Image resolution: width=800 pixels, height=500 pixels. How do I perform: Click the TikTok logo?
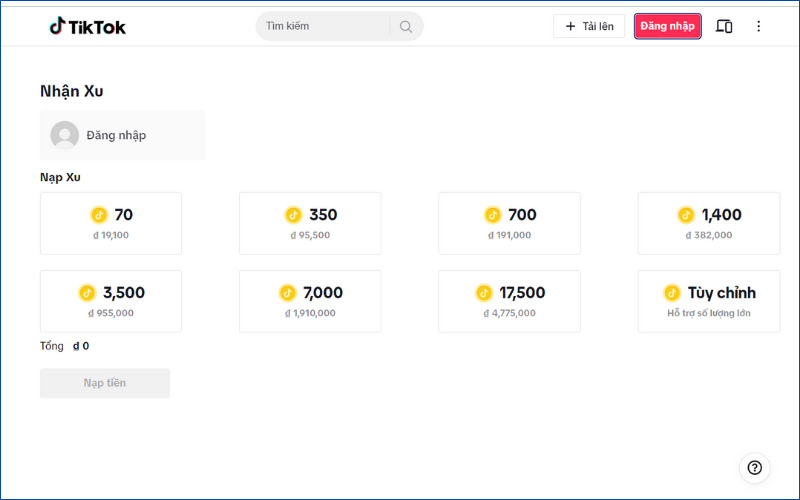click(x=87, y=26)
